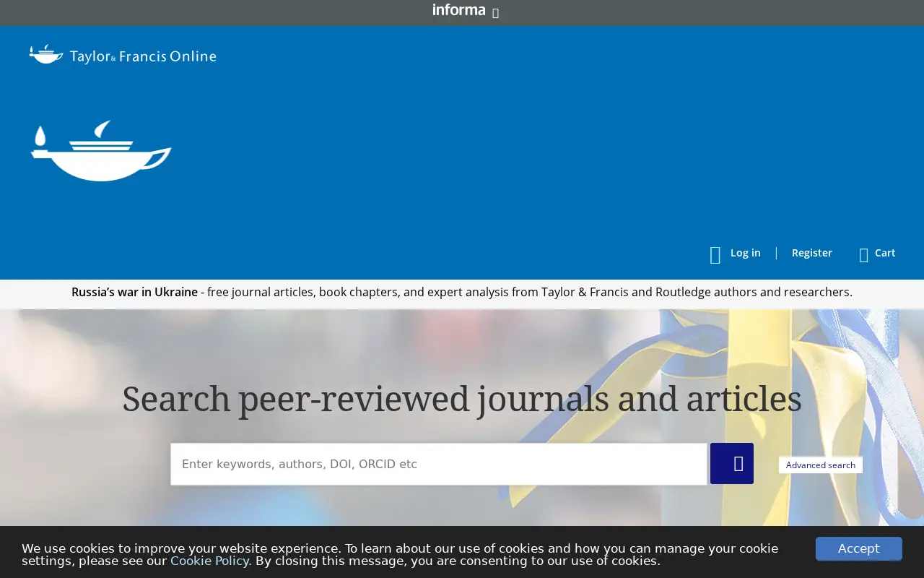This screenshot has height=578, width=924.
Task: Open the Register link
Action: (x=812, y=253)
